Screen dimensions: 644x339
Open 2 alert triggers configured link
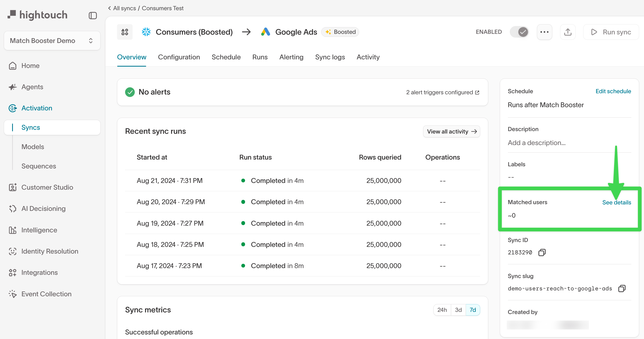coord(443,92)
